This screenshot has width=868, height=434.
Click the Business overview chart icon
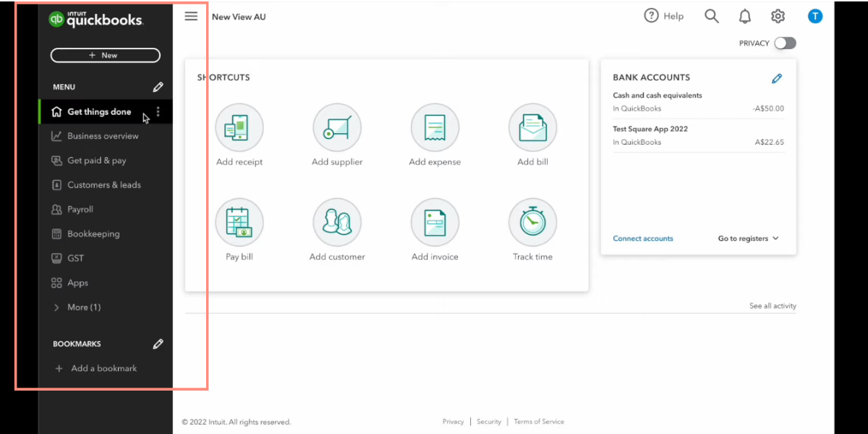(x=56, y=136)
